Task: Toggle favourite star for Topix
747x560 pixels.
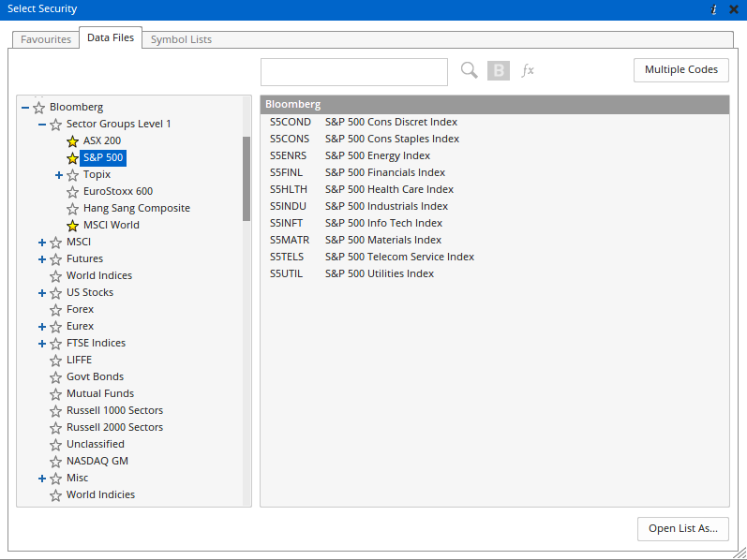Action: click(x=72, y=175)
